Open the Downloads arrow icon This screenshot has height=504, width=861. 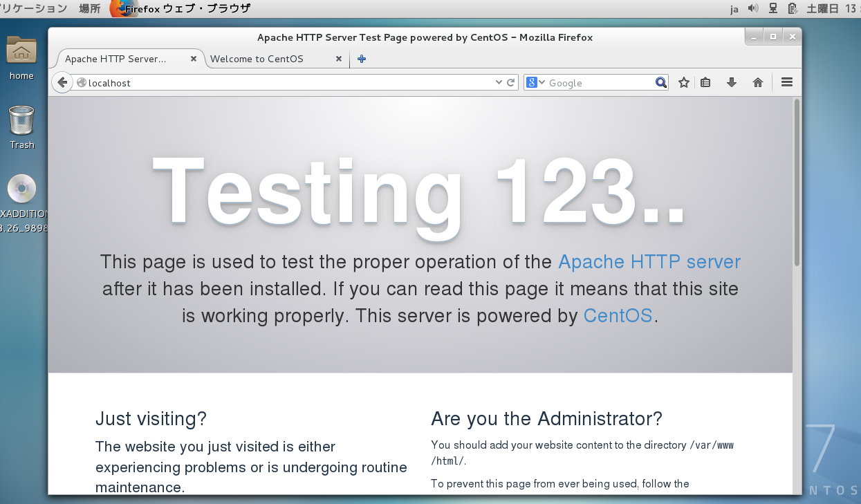[x=732, y=83]
